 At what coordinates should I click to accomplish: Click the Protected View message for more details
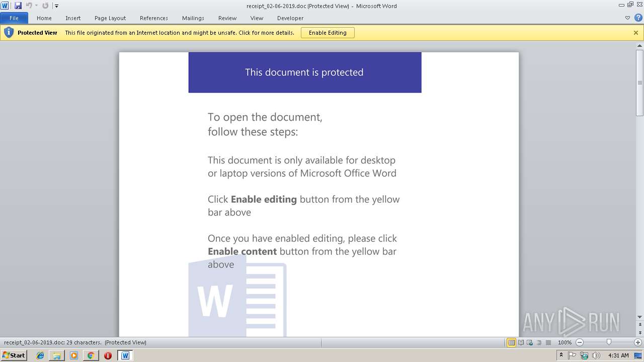pos(180,33)
